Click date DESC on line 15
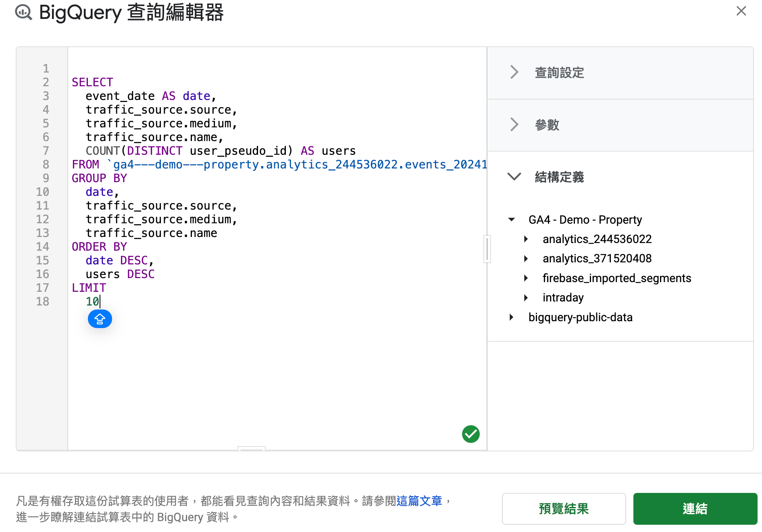The width and height of the screenshot is (762, 532). [x=120, y=260]
